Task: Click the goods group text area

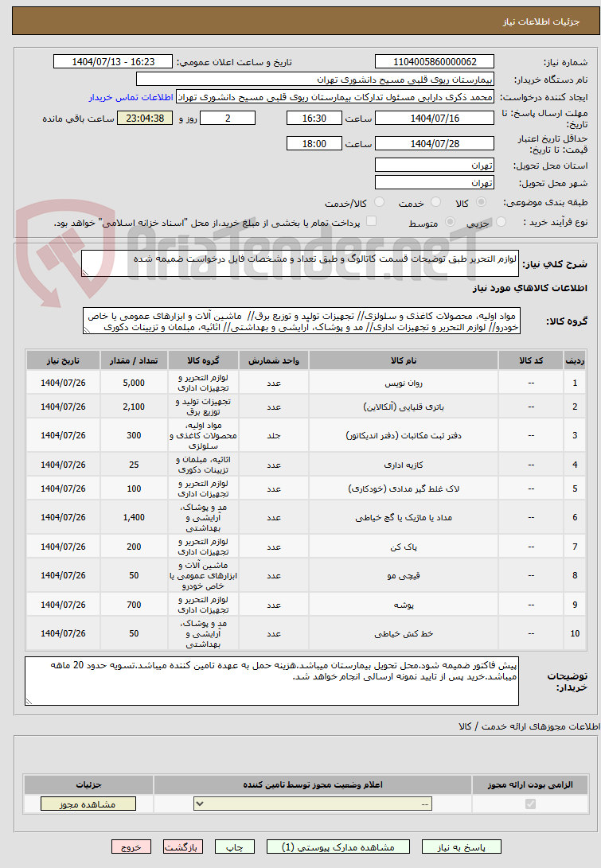Action: click(302, 321)
